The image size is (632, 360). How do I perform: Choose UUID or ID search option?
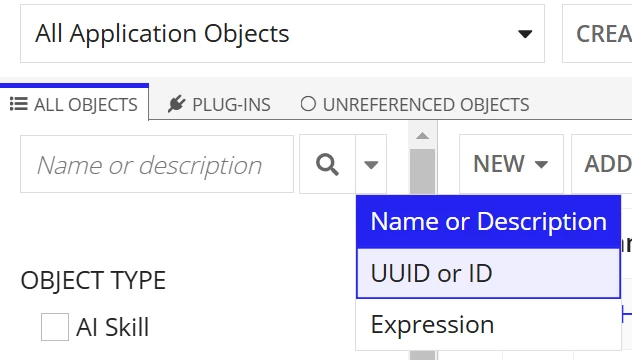pyautogui.click(x=489, y=273)
